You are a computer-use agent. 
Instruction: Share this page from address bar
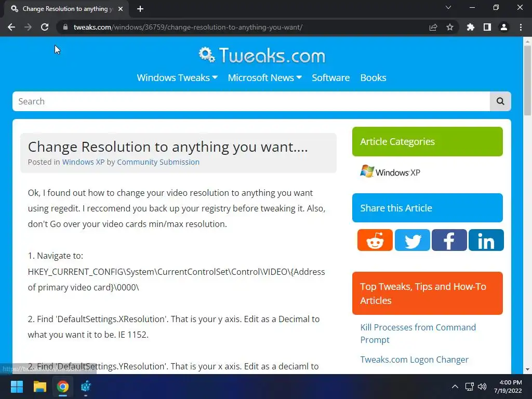(433, 27)
